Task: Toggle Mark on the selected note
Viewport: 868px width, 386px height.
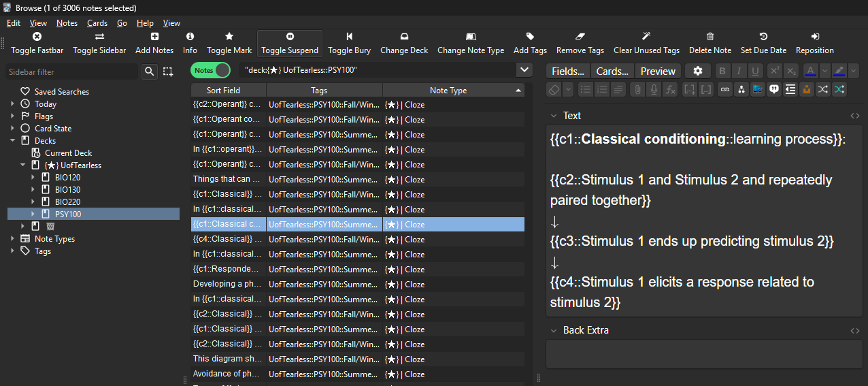Action: (x=229, y=44)
